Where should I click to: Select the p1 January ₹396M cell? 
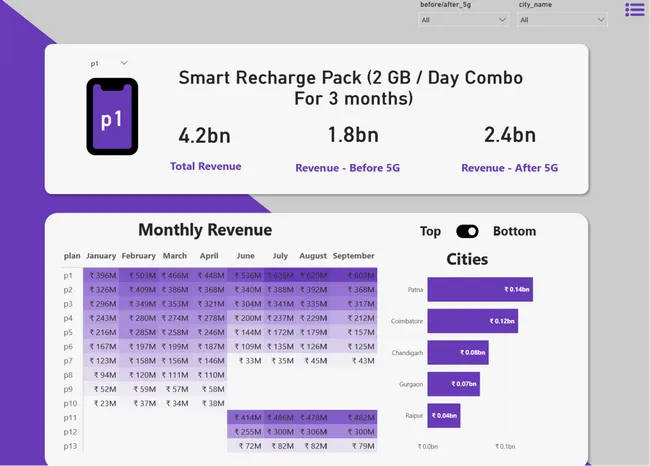click(103, 275)
